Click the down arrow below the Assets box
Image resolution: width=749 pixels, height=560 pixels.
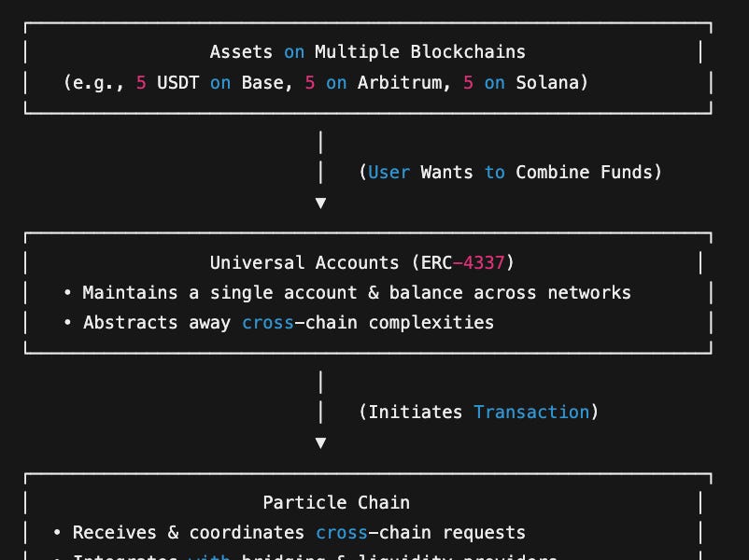click(321, 203)
